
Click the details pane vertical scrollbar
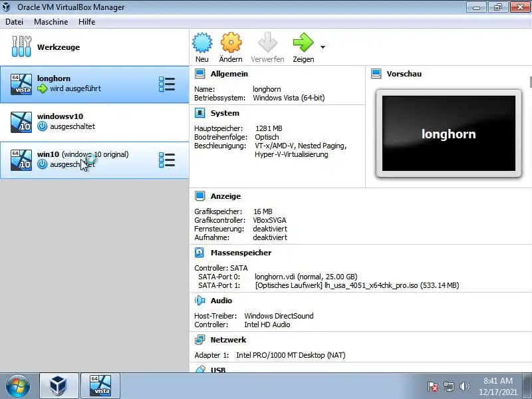tap(530, 81)
